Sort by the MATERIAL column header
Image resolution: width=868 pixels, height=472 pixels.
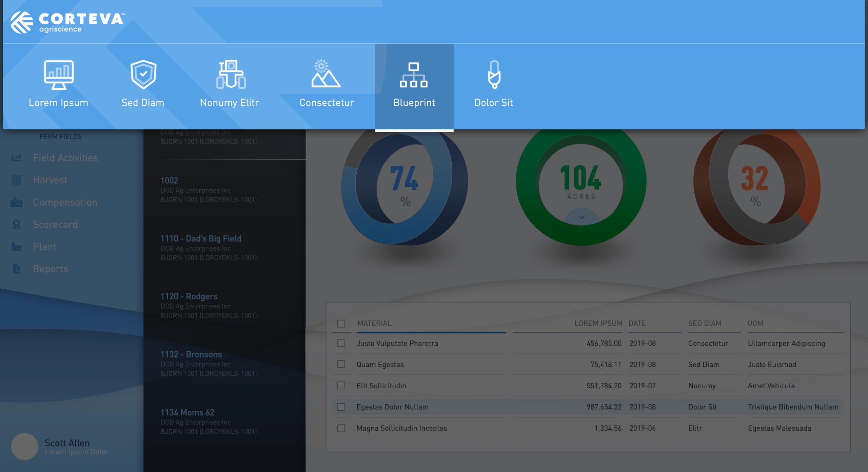(374, 323)
